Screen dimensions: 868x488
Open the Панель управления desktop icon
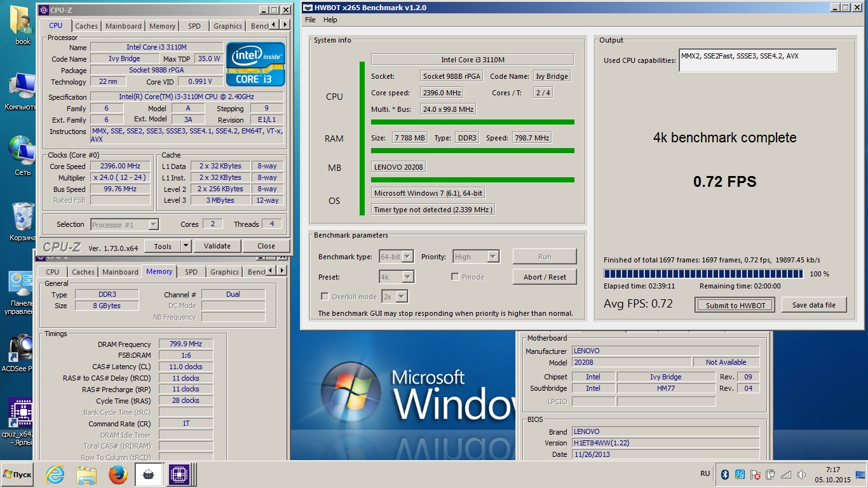tap(21, 292)
